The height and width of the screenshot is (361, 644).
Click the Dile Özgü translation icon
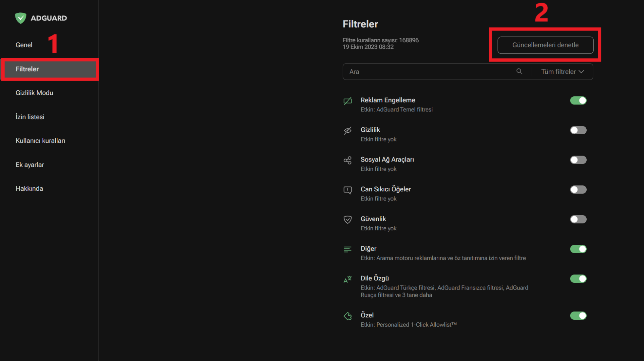(347, 279)
